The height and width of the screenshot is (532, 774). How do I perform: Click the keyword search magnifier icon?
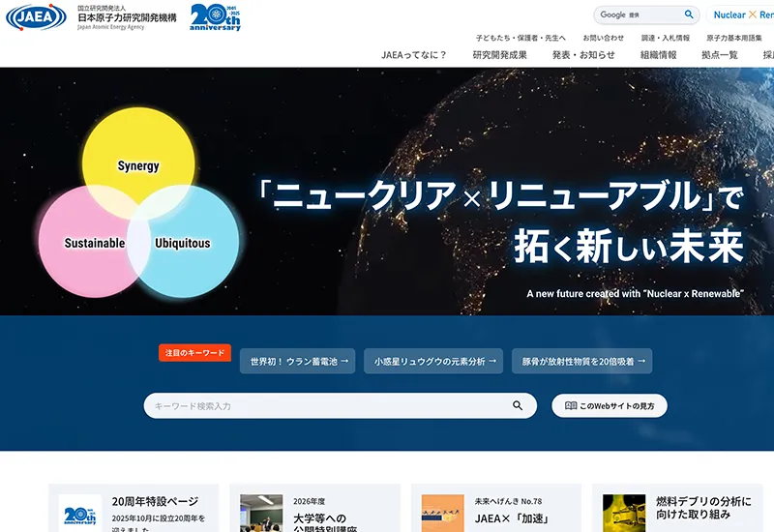coord(518,405)
